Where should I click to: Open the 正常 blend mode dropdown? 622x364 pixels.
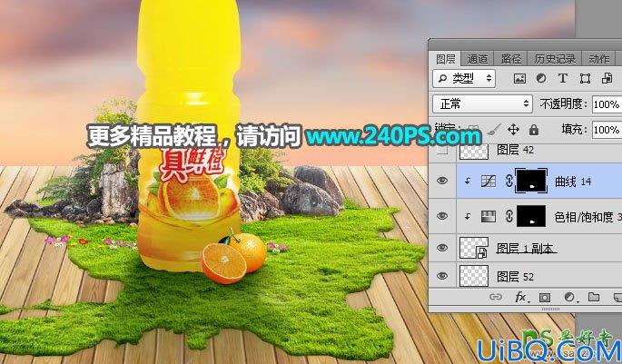[482, 103]
